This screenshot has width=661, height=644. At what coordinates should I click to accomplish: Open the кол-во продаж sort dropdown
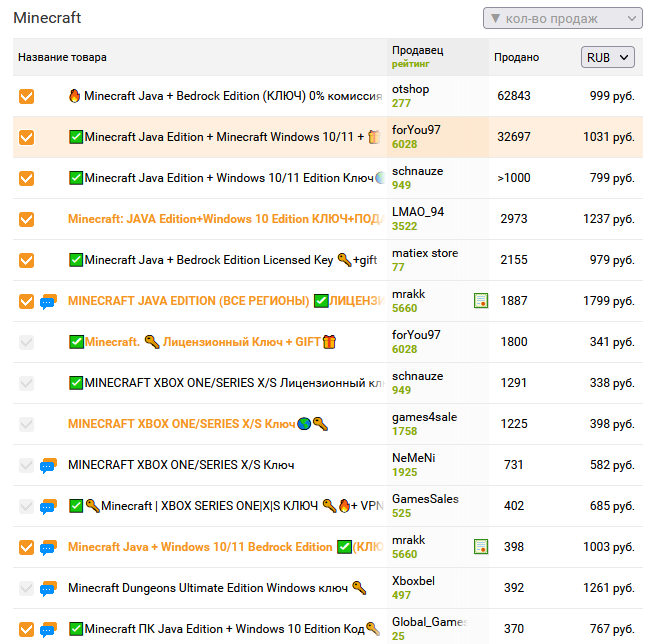coord(562,18)
